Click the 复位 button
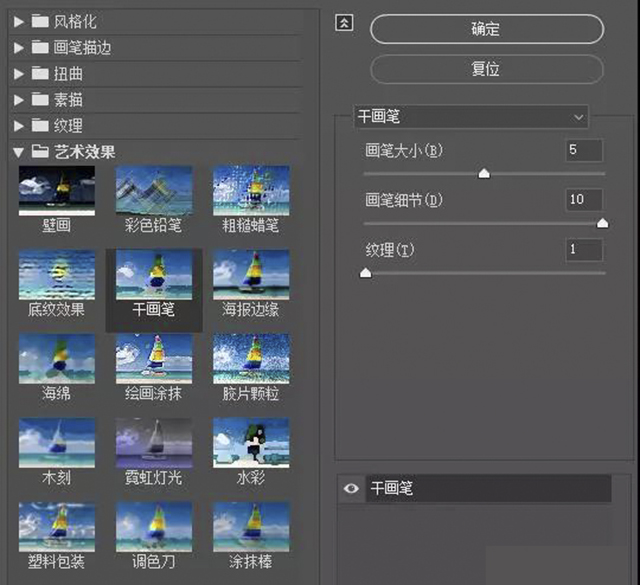 (487, 69)
